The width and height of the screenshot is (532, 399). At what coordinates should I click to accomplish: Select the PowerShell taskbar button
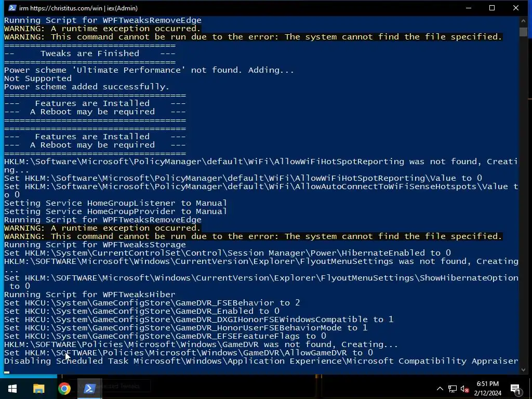[x=89, y=389]
